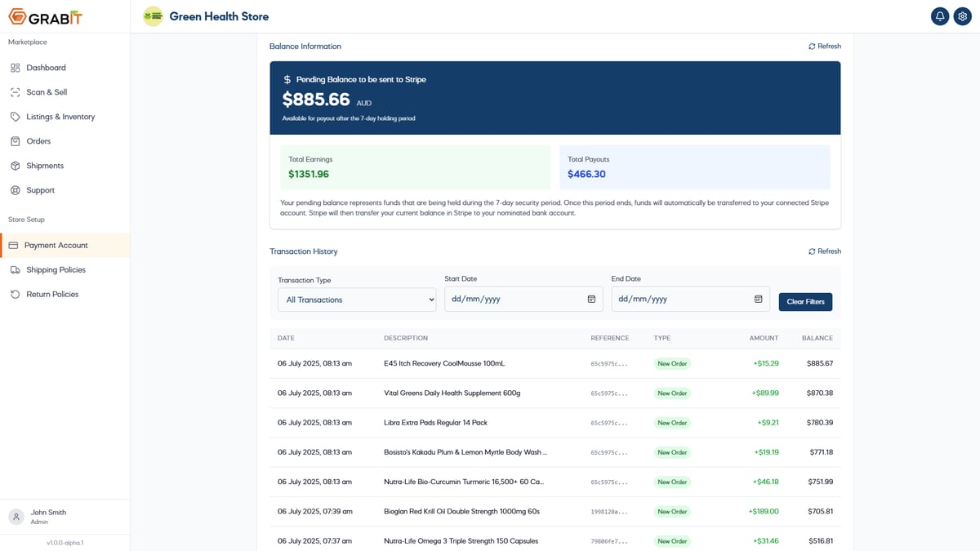980x551 pixels.
Task: Open the Transaction Type dropdown
Action: [356, 299]
